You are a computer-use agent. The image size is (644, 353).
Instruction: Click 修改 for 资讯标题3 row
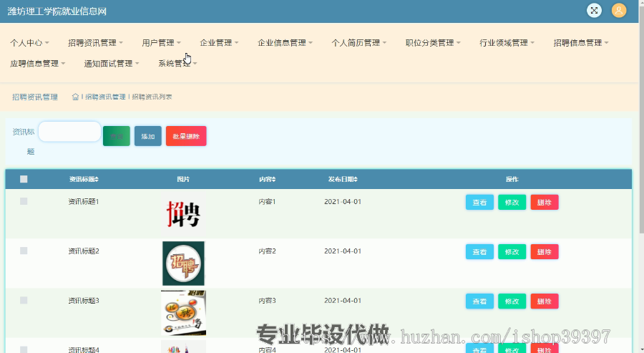(512, 301)
